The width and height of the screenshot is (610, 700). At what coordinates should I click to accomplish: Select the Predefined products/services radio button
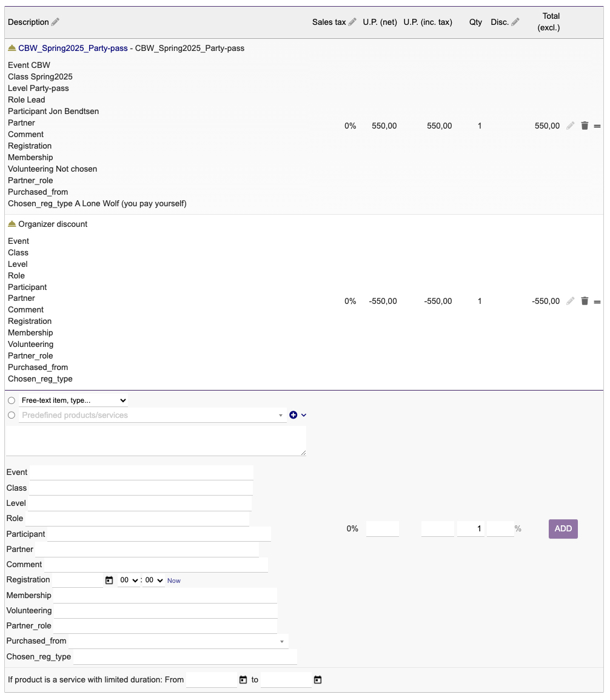coord(12,415)
